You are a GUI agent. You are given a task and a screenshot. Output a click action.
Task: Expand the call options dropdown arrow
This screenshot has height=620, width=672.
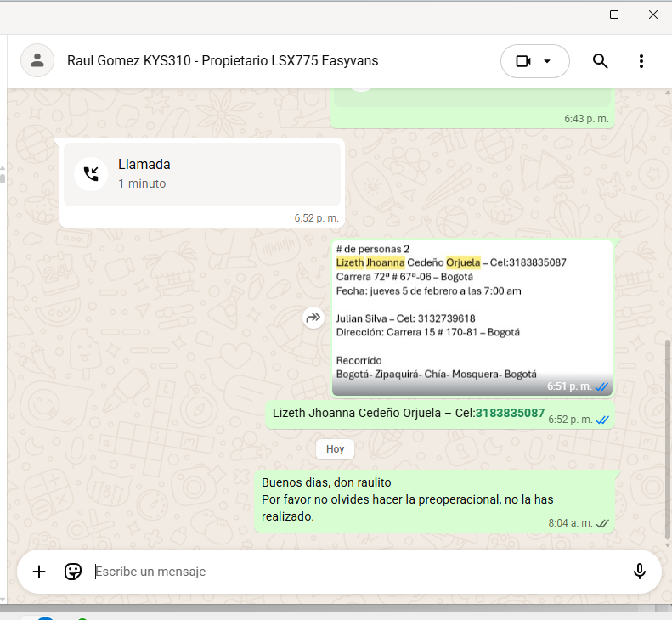click(x=548, y=61)
